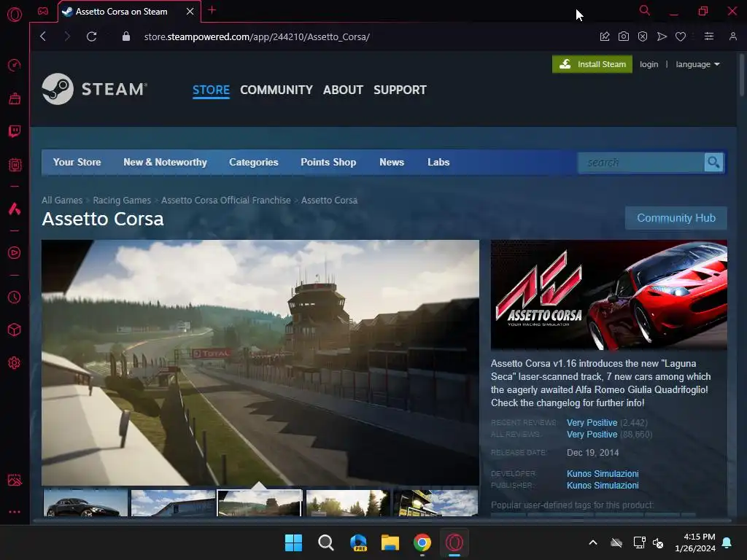
Task: Open Points Shop tab
Action: coord(328,163)
